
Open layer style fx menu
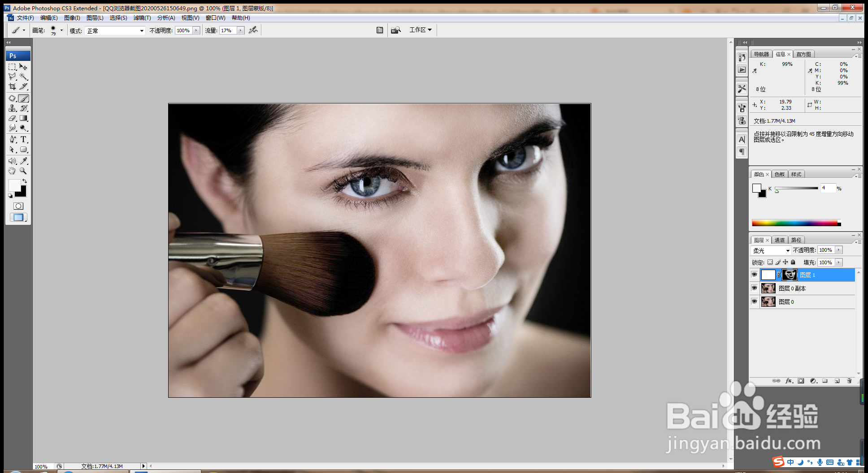pos(789,381)
